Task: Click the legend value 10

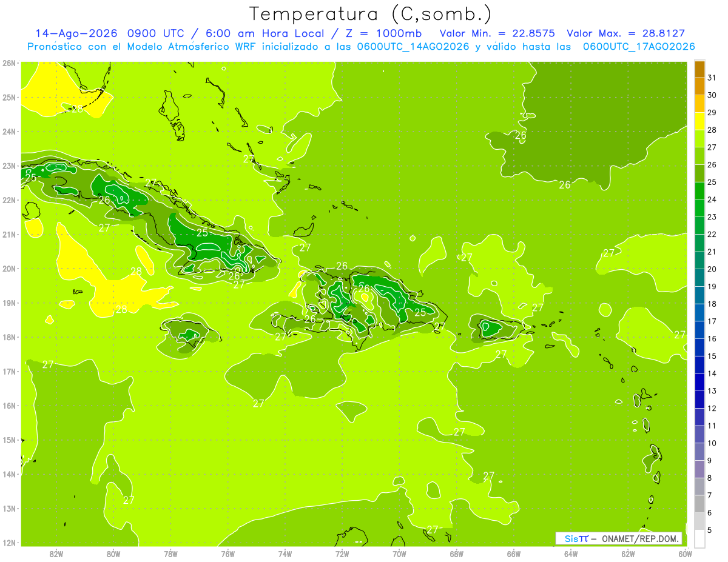Action: (712, 443)
